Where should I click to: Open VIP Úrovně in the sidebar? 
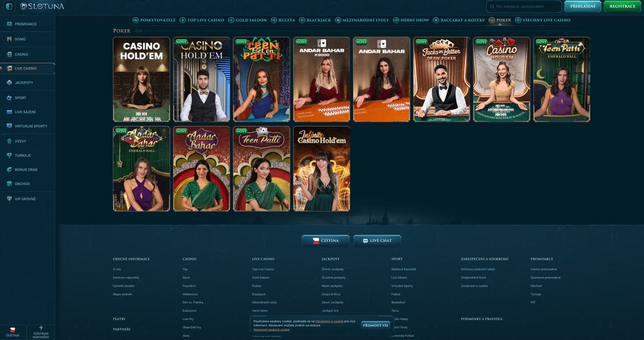click(28, 199)
